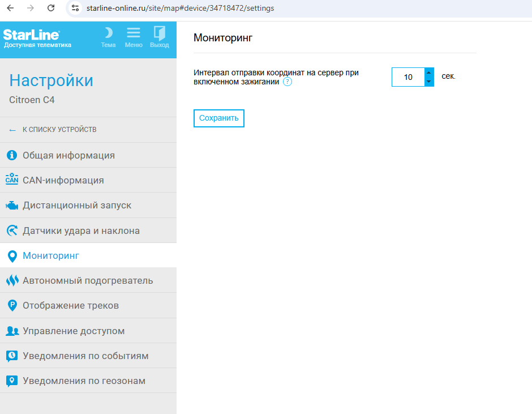This screenshot has width=532, height=414.
Task: Click the Настройки sidebar heading
Action: 52,80
